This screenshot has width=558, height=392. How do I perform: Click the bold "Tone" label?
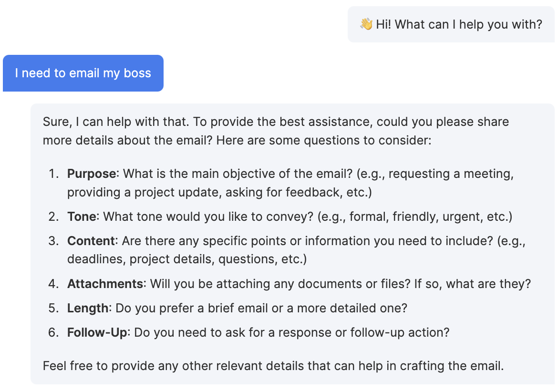pos(82,217)
